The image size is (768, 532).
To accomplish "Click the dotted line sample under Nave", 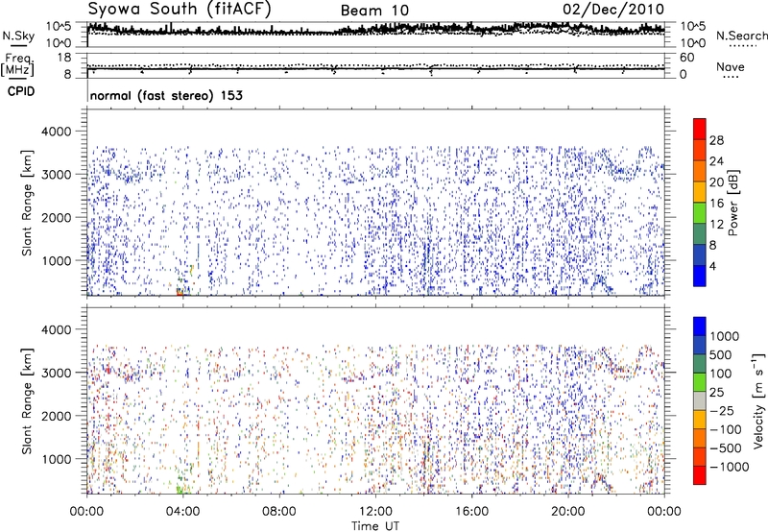I will (x=731, y=77).
